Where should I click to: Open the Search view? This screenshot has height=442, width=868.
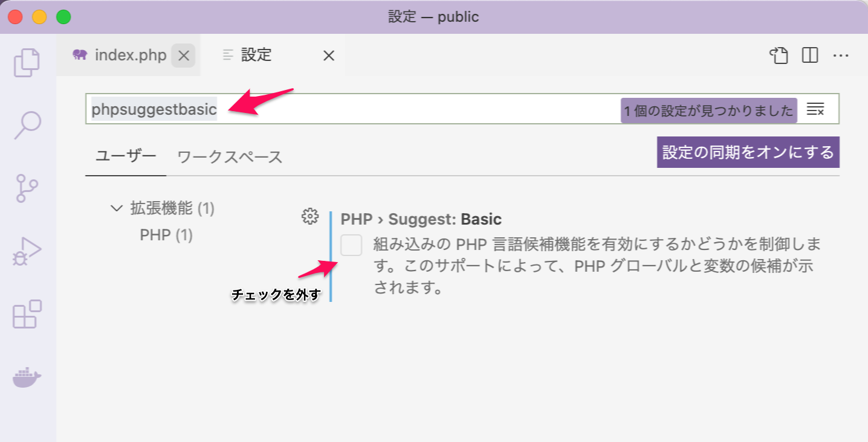click(27, 124)
